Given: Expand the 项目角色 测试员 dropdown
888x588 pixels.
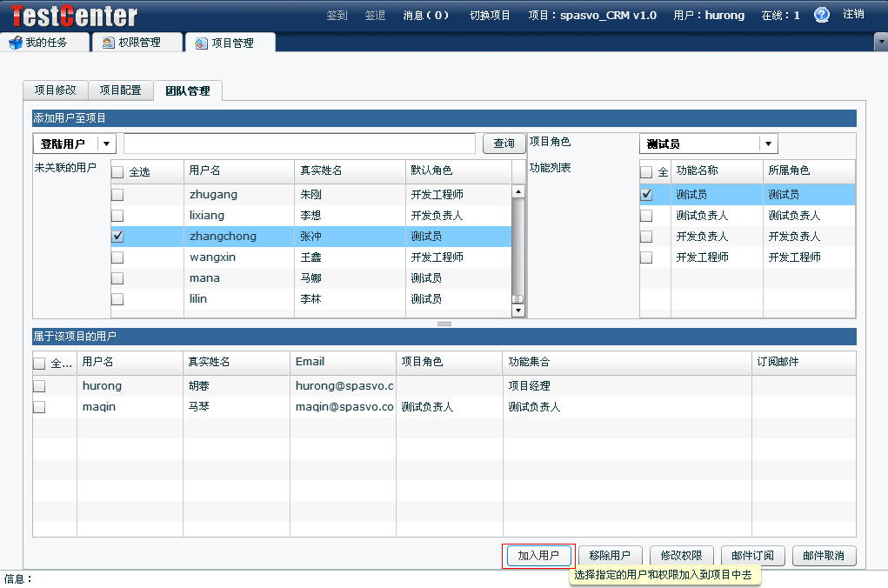Looking at the screenshot, I should 768,144.
